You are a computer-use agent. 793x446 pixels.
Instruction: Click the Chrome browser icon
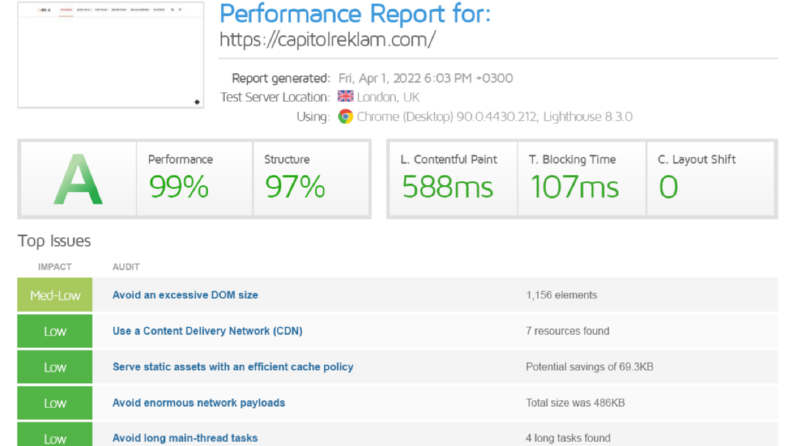click(x=345, y=117)
